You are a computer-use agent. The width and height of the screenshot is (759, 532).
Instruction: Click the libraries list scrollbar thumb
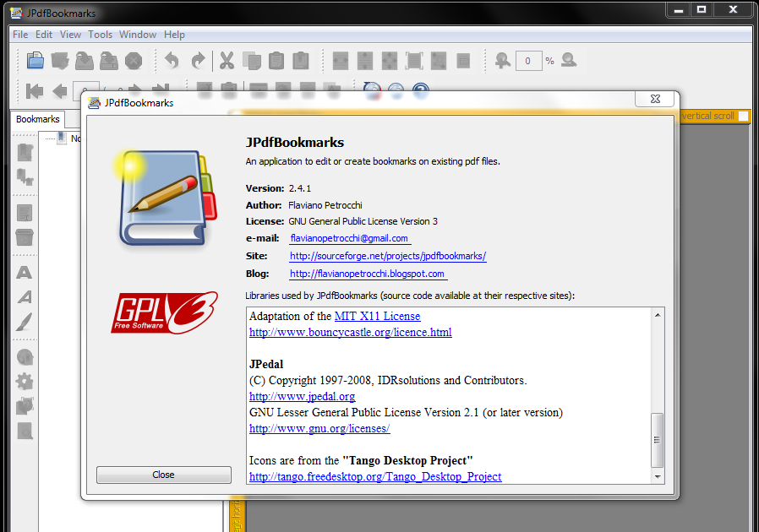(657, 440)
